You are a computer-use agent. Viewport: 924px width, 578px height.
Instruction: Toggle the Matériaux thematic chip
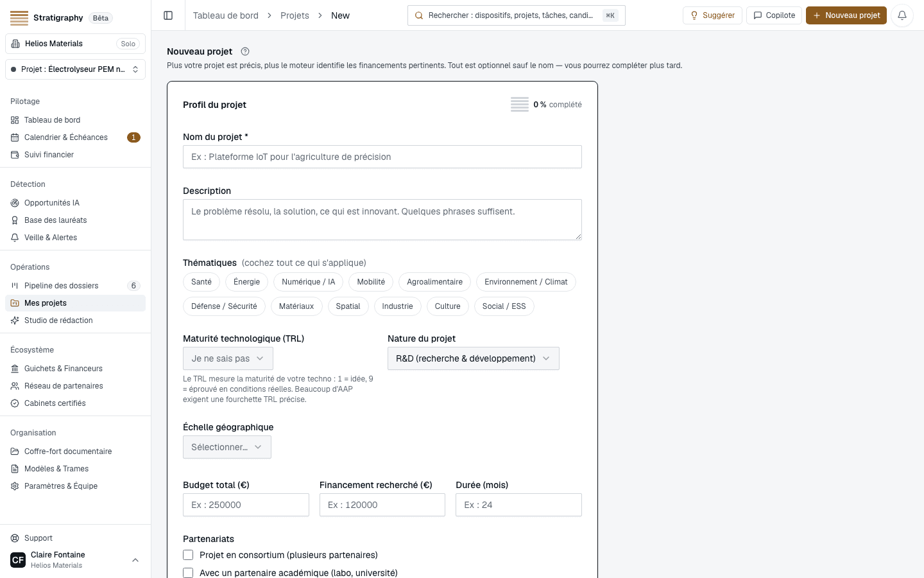(296, 306)
